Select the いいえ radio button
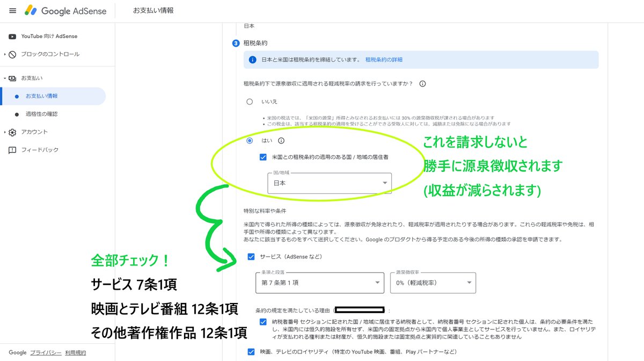The image size is (644, 361). tap(249, 102)
